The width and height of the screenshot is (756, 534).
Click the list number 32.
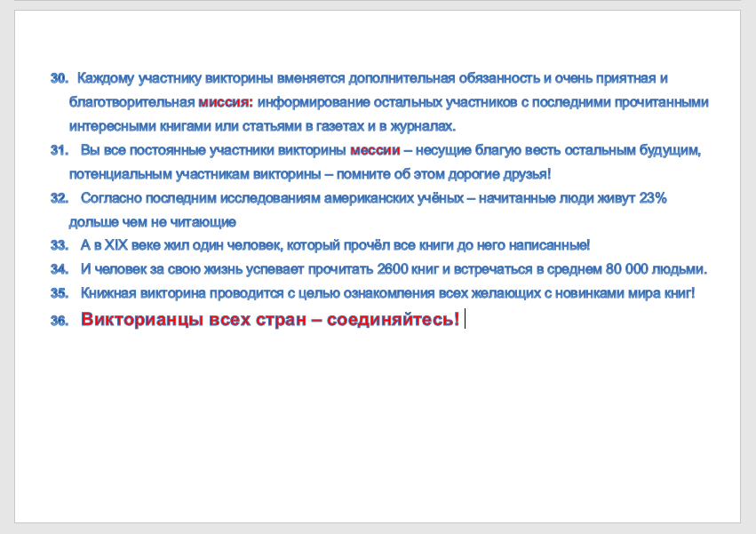[x=60, y=198]
